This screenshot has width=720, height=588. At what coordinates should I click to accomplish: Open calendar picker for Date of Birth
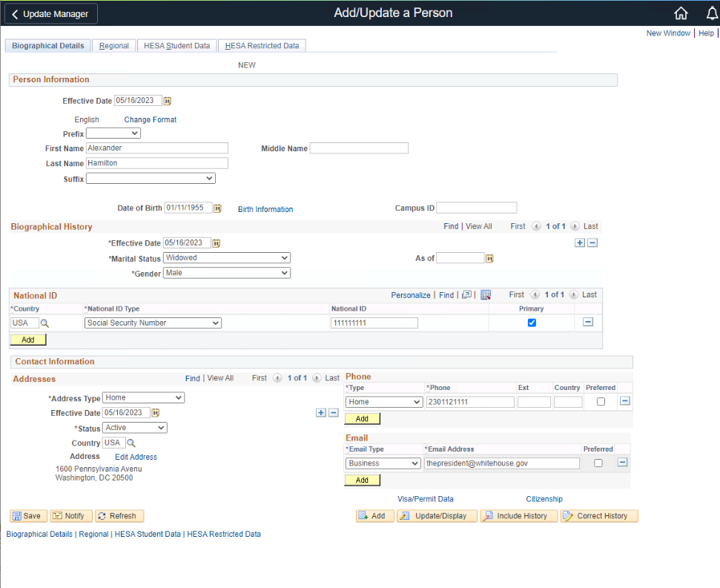(218, 208)
